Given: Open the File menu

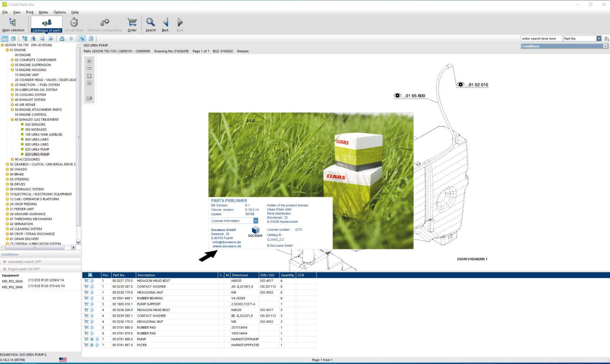Looking at the screenshot, I should pos(5,12).
